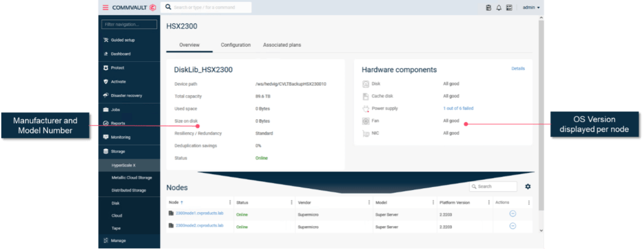644x250 pixels.
Task: Open the jobs icon in top bar
Action: click(x=488, y=8)
